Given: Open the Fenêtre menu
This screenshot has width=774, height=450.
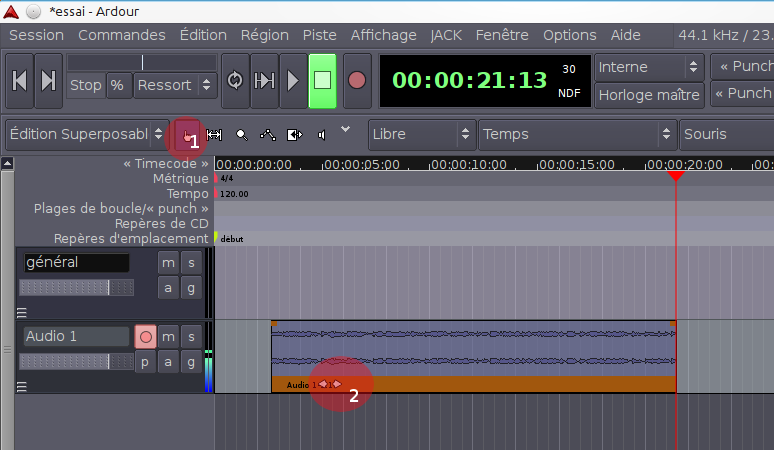Looking at the screenshot, I should [x=502, y=36].
